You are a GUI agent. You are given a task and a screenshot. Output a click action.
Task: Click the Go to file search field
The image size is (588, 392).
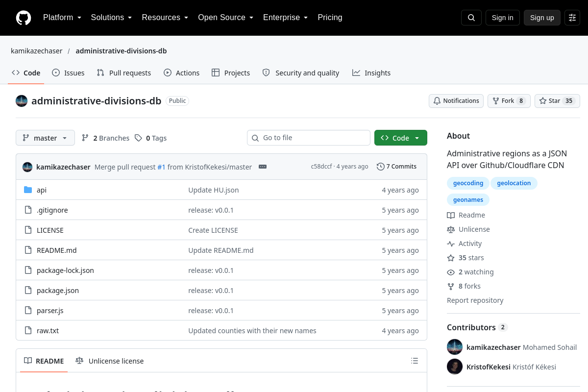[x=309, y=138]
